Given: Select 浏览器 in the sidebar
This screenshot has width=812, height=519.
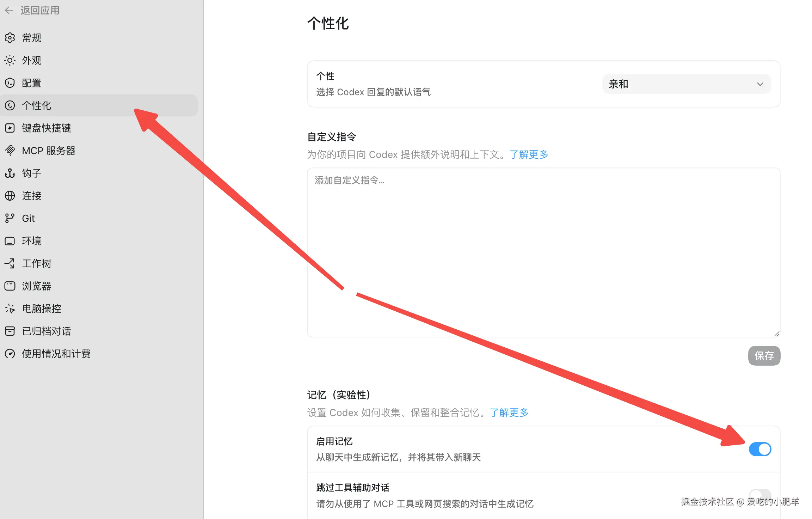Looking at the screenshot, I should click(99, 286).
